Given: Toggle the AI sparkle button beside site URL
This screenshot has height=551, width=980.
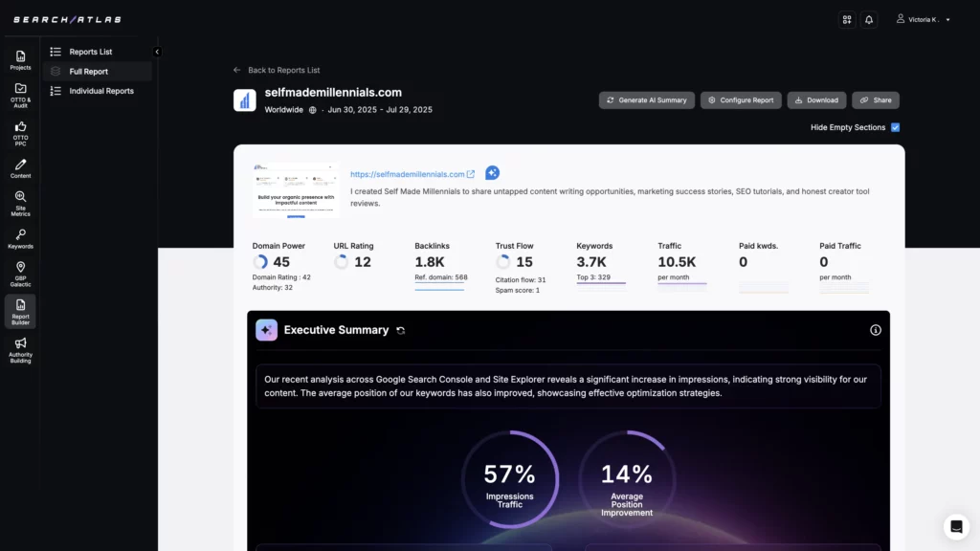Looking at the screenshot, I should (x=492, y=173).
